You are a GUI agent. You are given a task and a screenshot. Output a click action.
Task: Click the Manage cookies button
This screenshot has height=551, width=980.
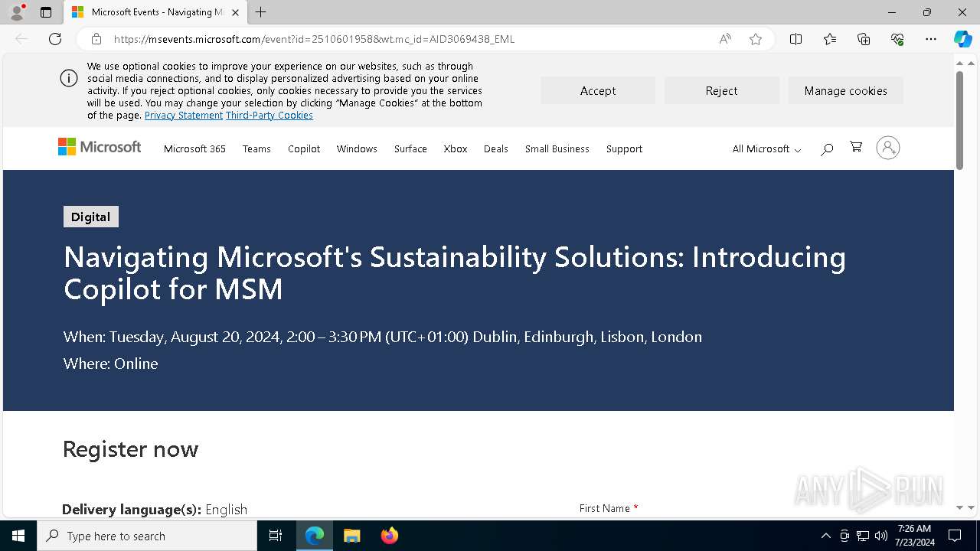846,90
